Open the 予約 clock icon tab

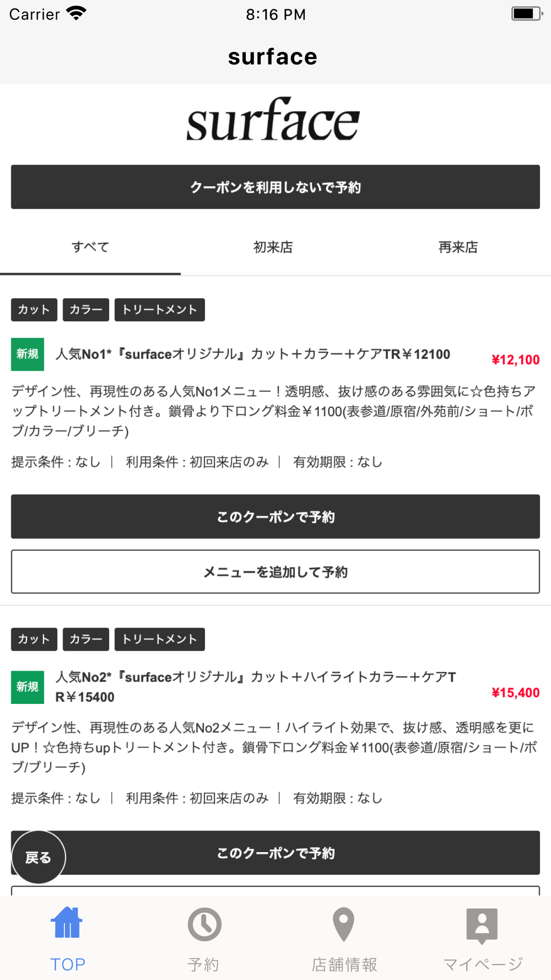point(204,924)
